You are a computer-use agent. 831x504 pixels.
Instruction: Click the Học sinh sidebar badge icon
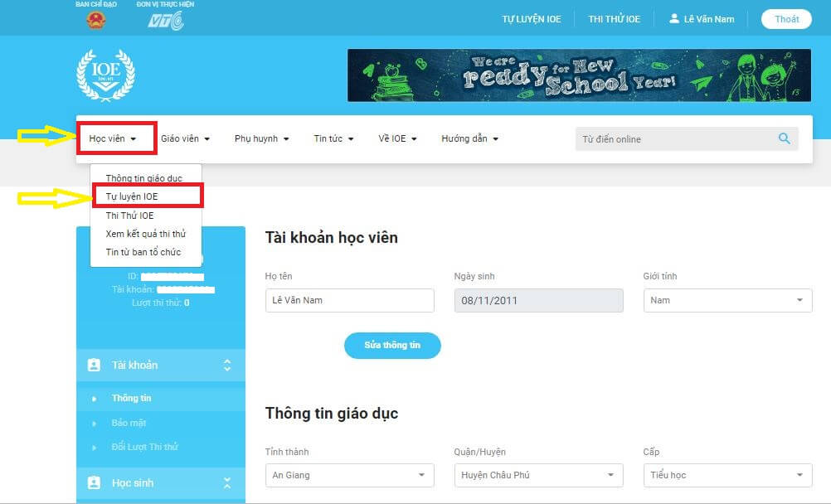tap(94, 482)
